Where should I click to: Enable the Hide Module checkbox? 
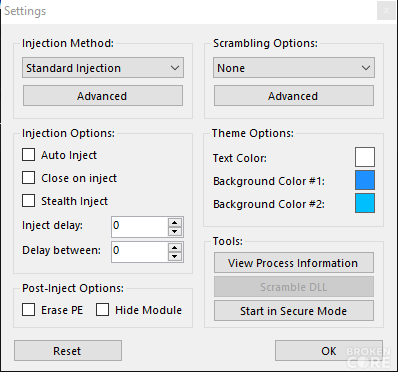[102, 310]
